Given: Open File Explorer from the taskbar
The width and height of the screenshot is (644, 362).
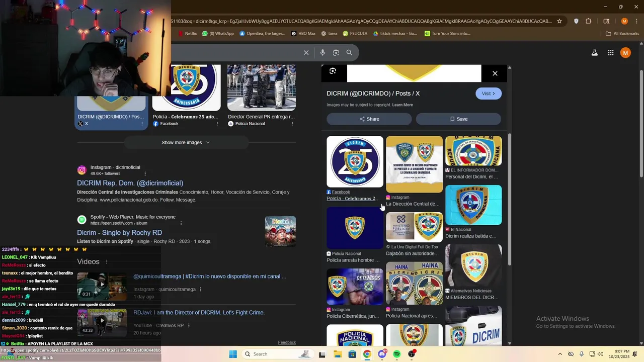Looking at the screenshot, I should point(337,354).
